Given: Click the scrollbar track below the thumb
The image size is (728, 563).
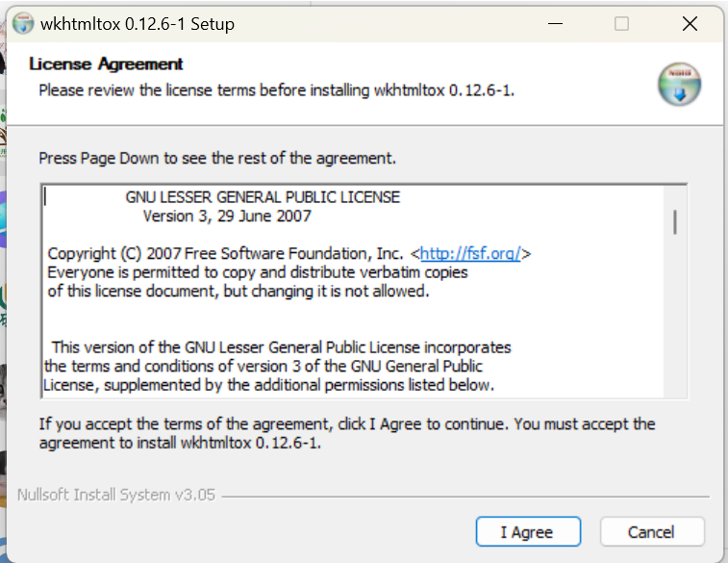Looking at the screenshot, I should 675,316.
